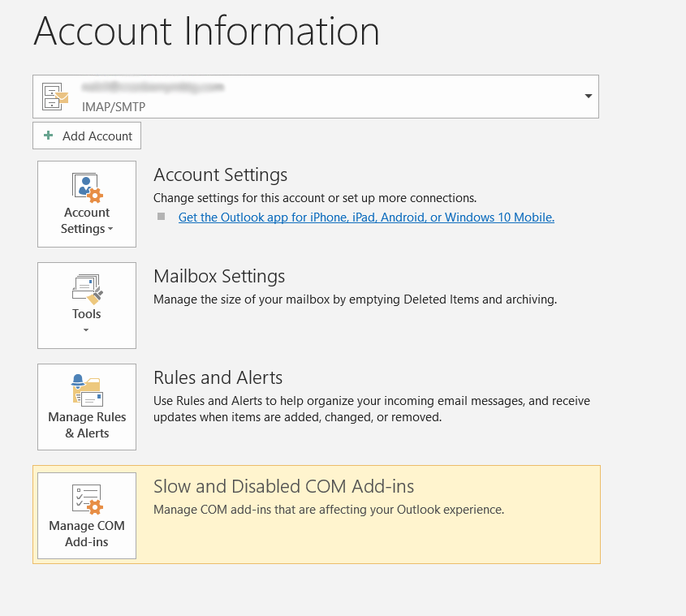The image size is (686, 616).
Task: Open Manage COM Add-ins
Action: [87, 515]
